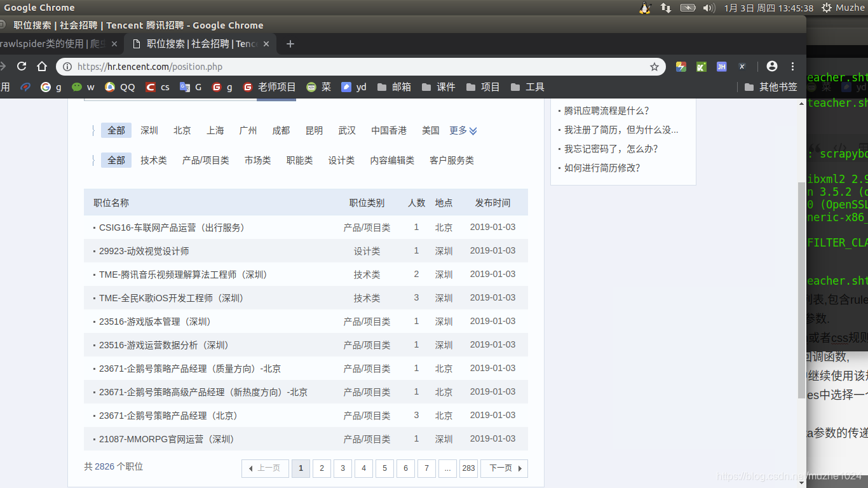The height and width of the screenshot is (488, 868).
Task: Filter locations by '深圳'
Action: pyautogui.click(x=149, y=130)
